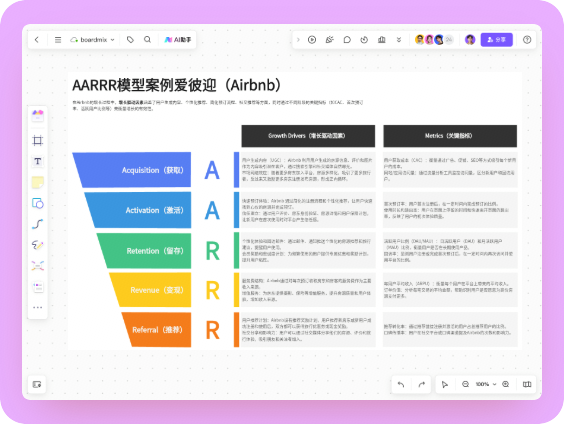Viewport: 564px width, 424px height.
Task: Open the boardmix file name dropdown
Action: (x=92, y=40)
